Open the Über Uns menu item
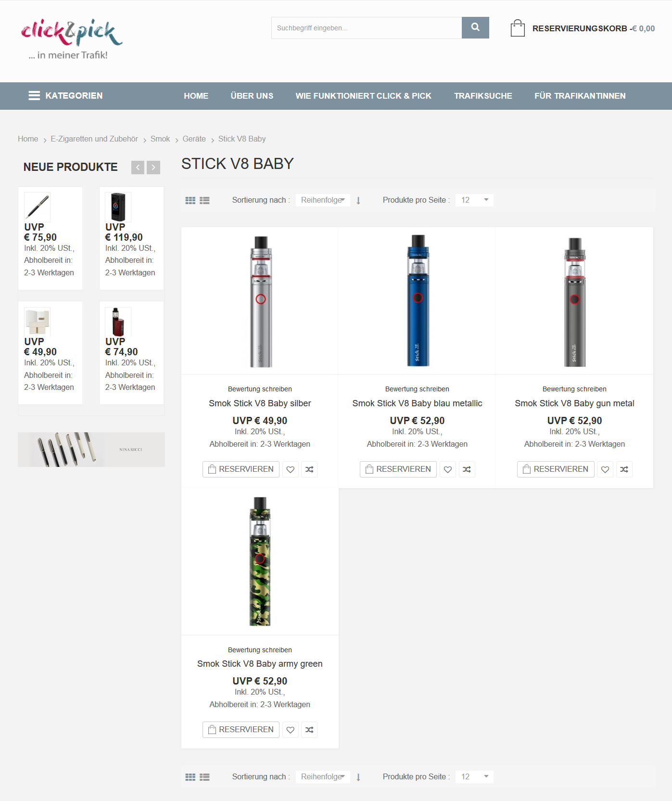 [252, 96]
